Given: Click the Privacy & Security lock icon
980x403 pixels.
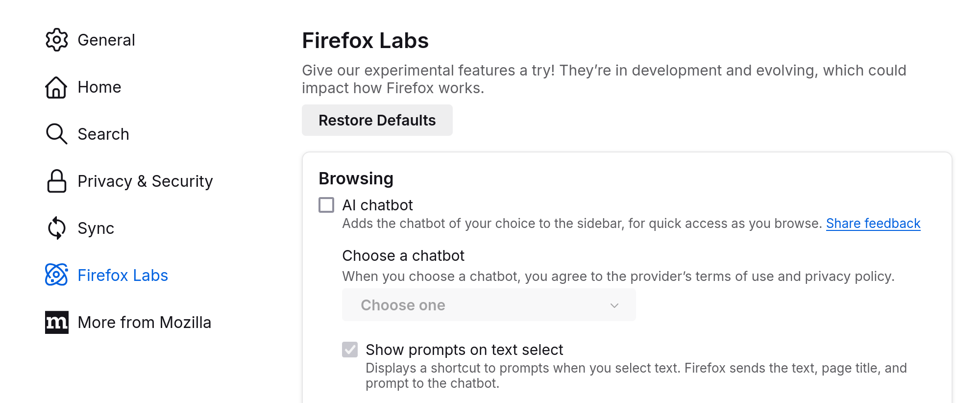Looking at the screenshot, I should (x=57, y=181).
